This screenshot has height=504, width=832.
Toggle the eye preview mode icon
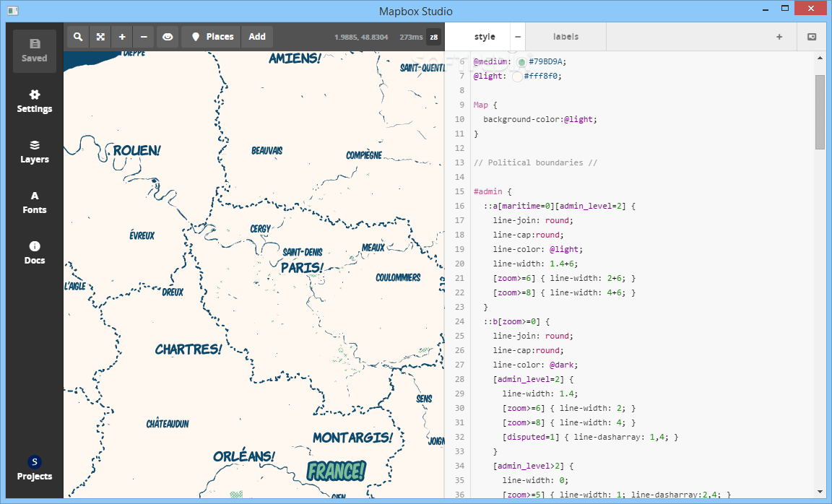coord(167,37)
